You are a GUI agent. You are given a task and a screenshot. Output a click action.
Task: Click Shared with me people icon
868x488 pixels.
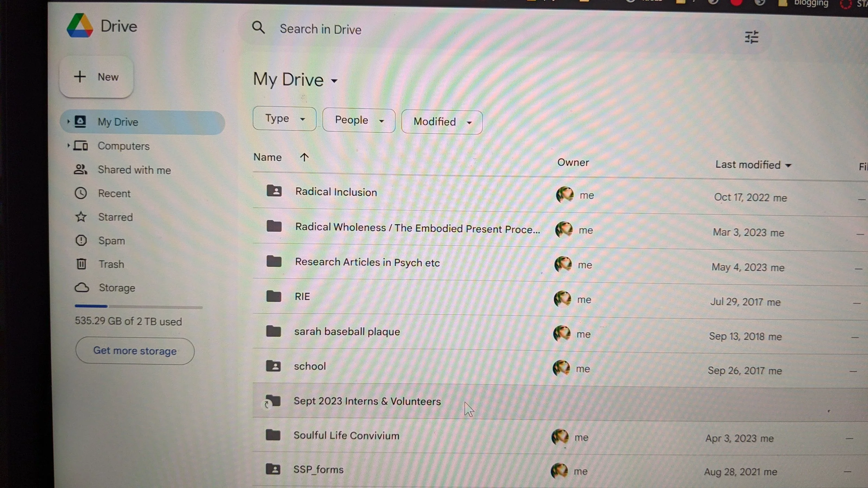(x=81, y=170)
